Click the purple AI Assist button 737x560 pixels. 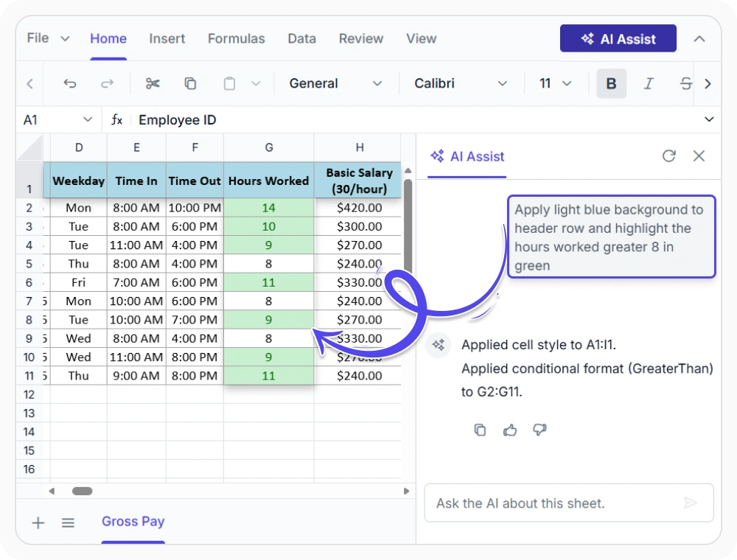tap(618, 38)
